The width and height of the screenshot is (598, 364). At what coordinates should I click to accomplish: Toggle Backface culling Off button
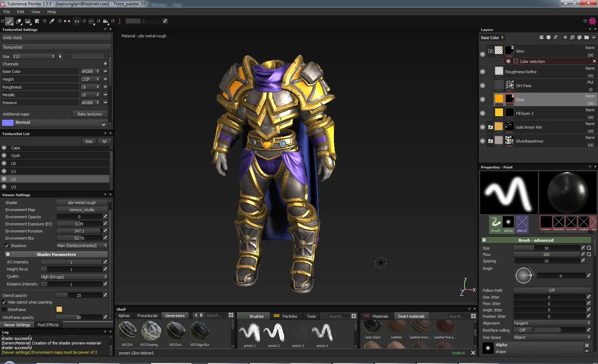point(522,330)
